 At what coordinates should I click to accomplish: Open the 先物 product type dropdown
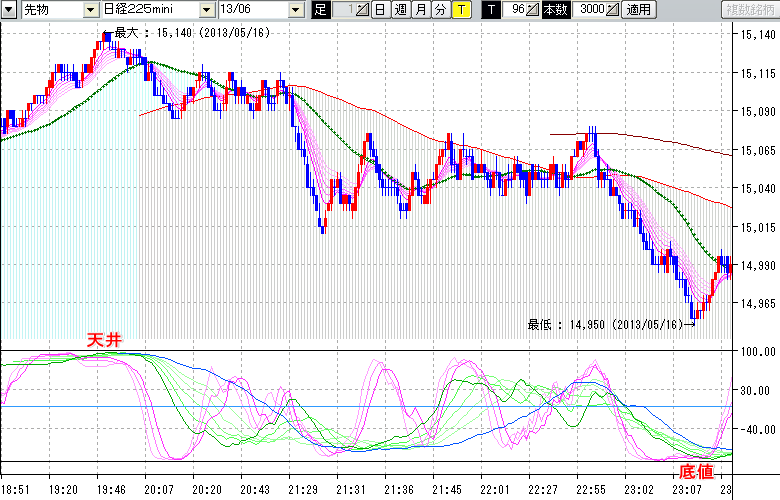click(92, 9)
